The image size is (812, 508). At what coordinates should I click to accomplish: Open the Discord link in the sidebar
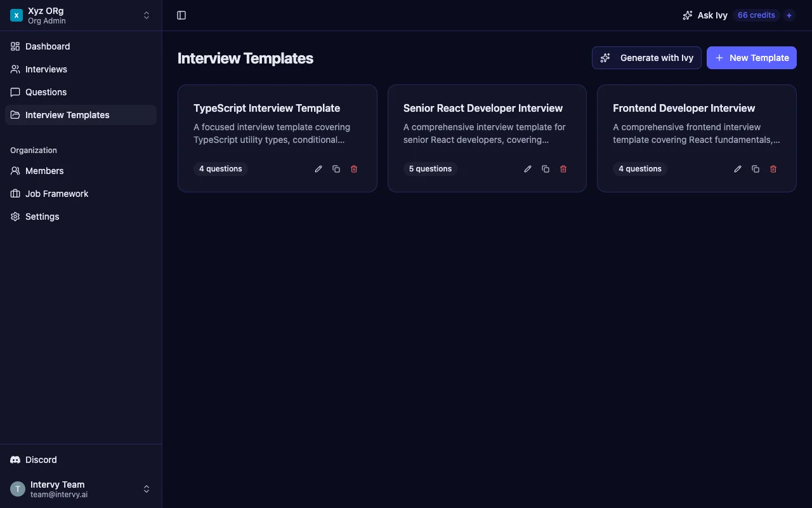(x=41, y=459)
